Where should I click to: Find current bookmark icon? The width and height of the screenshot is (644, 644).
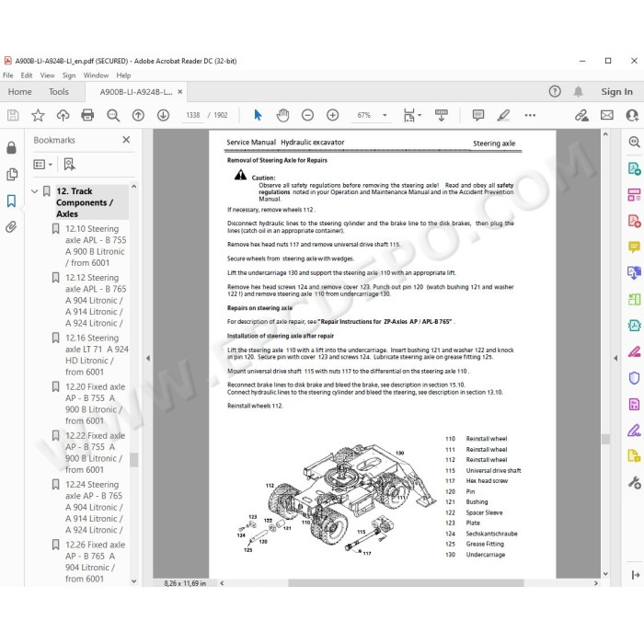[69, 165]
